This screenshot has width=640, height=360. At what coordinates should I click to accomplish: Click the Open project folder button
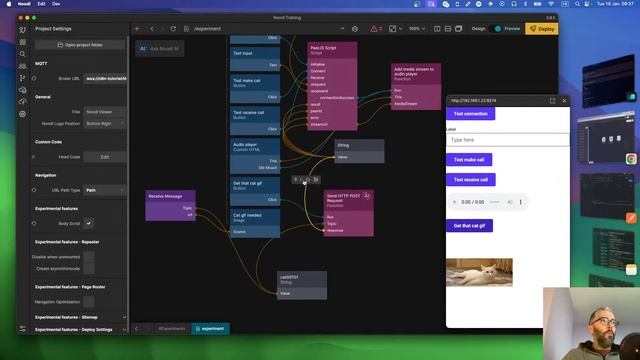(80, 45)
